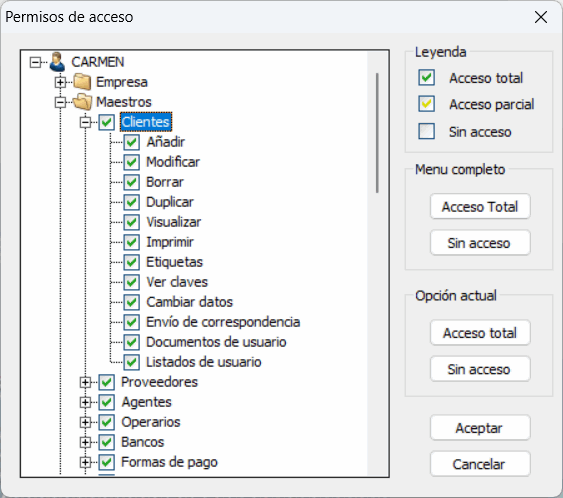Collapse the CARMEN root node
Image resolution: width=563 pixels, height=498 pixels.
[36, 62]
